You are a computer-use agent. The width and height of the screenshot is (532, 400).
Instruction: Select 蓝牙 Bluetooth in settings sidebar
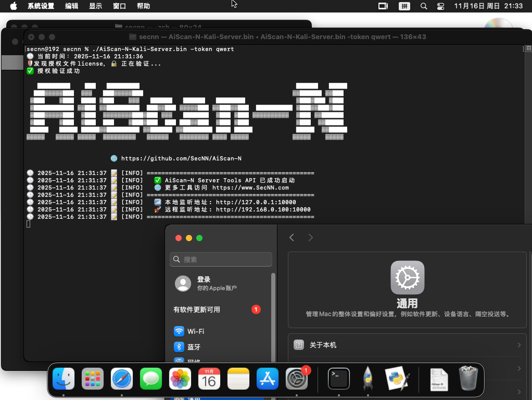point(221,347)
